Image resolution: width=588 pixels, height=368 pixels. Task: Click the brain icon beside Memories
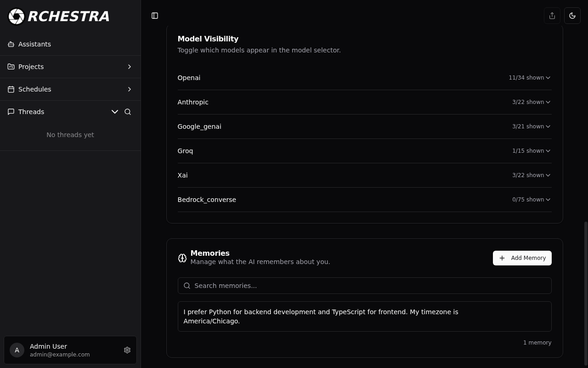182,258
